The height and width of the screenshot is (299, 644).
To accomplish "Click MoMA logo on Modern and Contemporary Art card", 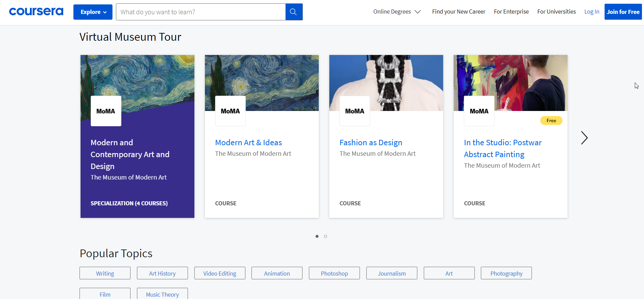I will coord(106,111).
